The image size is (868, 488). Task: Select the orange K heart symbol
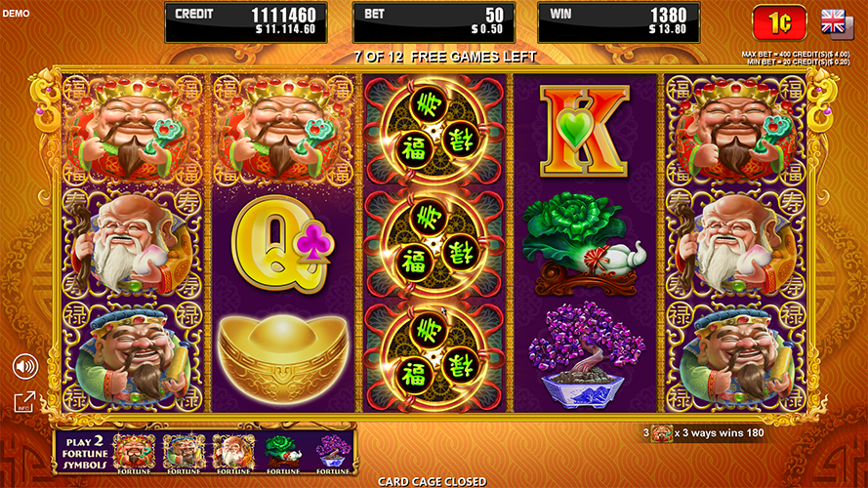585,131
